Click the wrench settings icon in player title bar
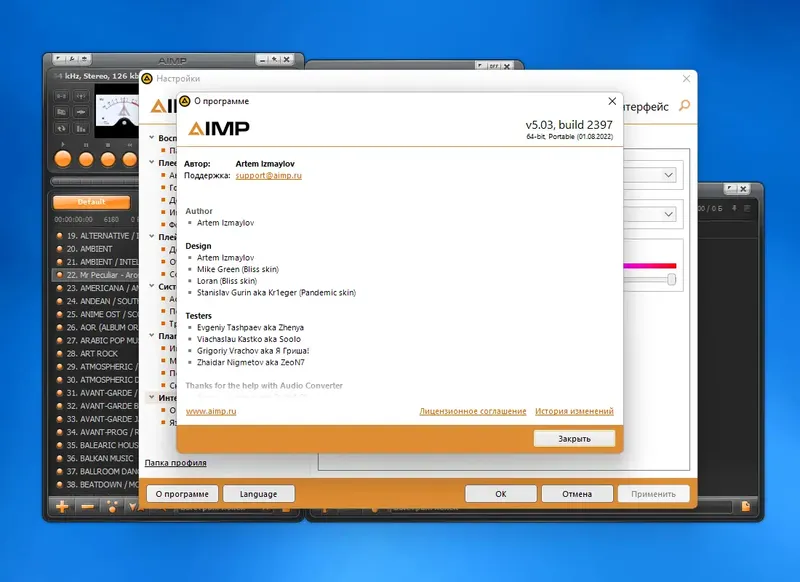 click(x=72, y=59)
